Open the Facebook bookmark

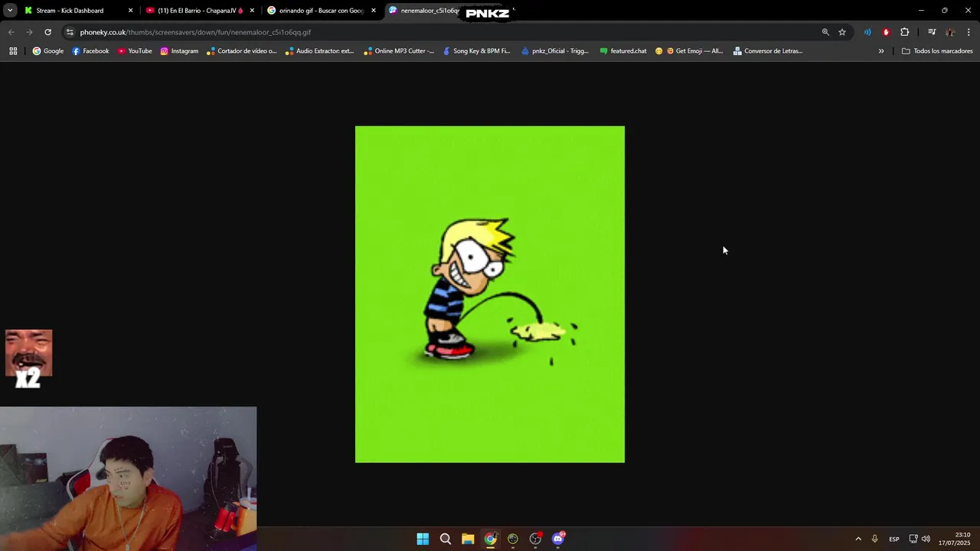pyautogui.click(x=90, y=51)
